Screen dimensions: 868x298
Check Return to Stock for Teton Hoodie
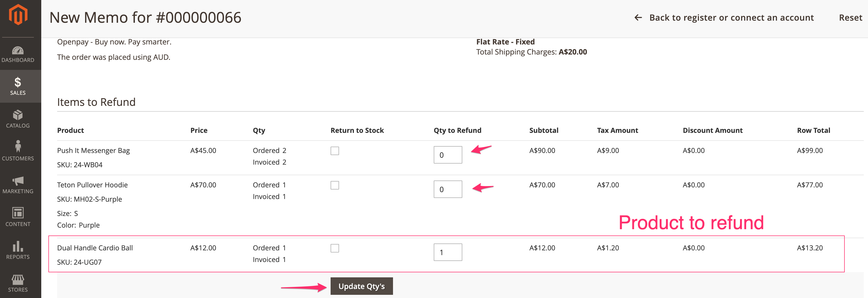[x=335, y=185]
